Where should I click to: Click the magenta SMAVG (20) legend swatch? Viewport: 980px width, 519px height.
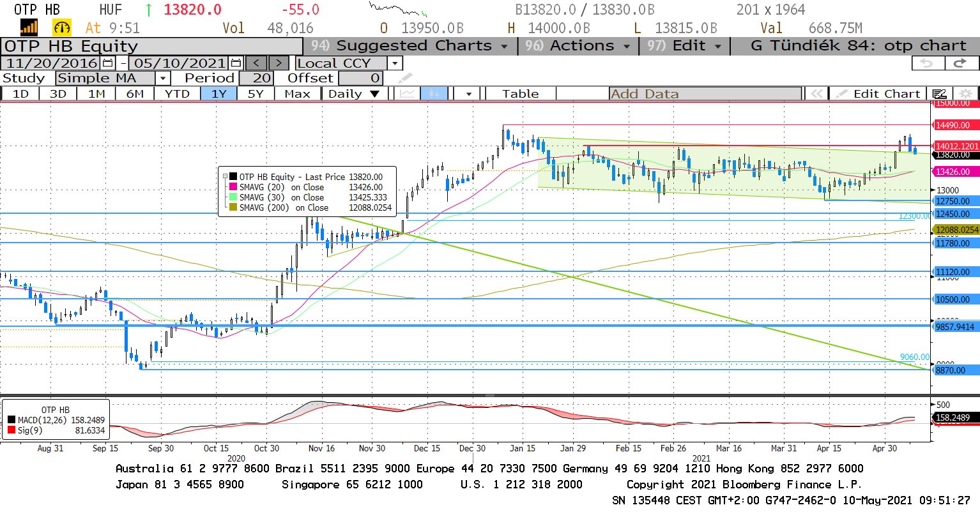234,187
